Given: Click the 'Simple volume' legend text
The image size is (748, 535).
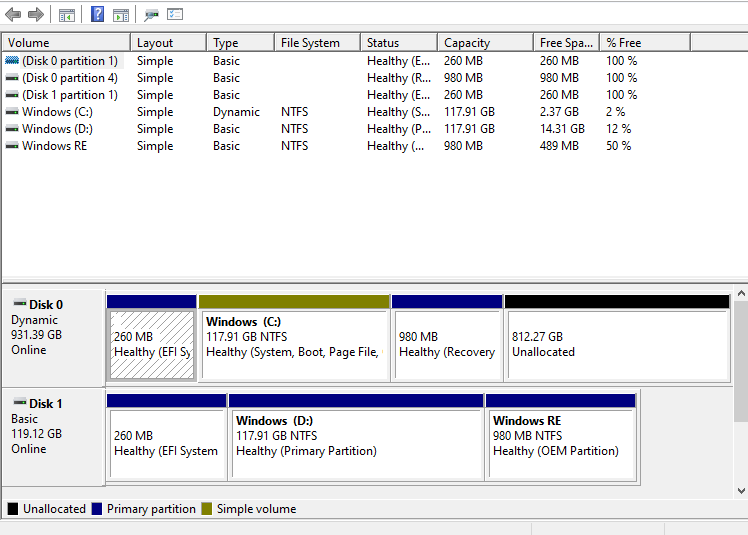Looking at the screenshot, I should [256, 509].
